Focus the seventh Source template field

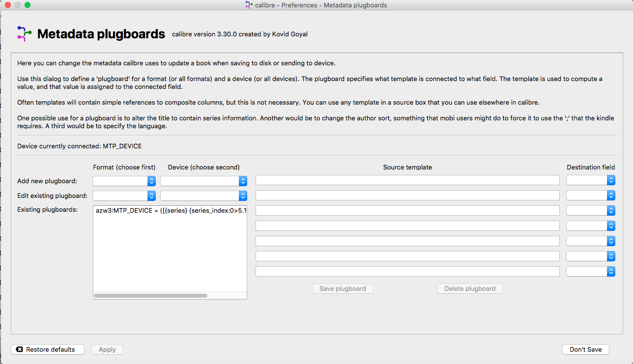pos(407,272)
